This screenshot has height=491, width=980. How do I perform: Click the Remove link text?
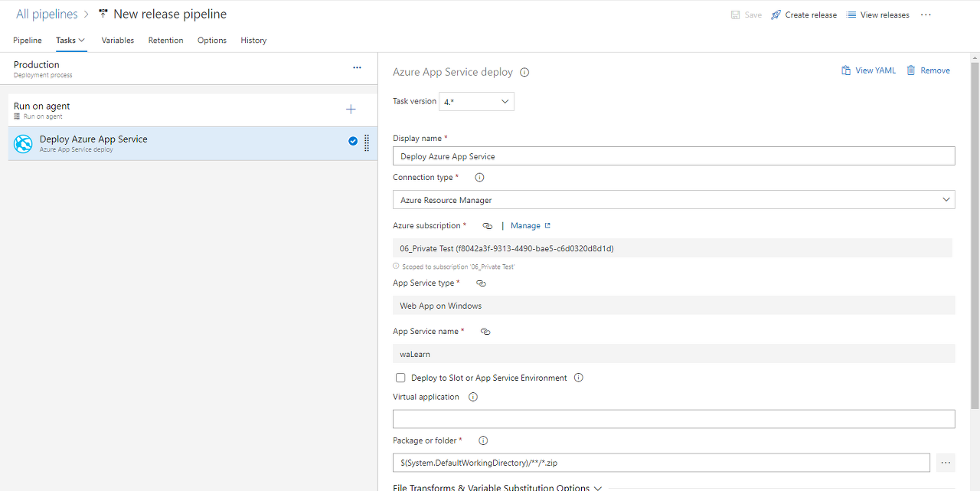tap(935, 70)
